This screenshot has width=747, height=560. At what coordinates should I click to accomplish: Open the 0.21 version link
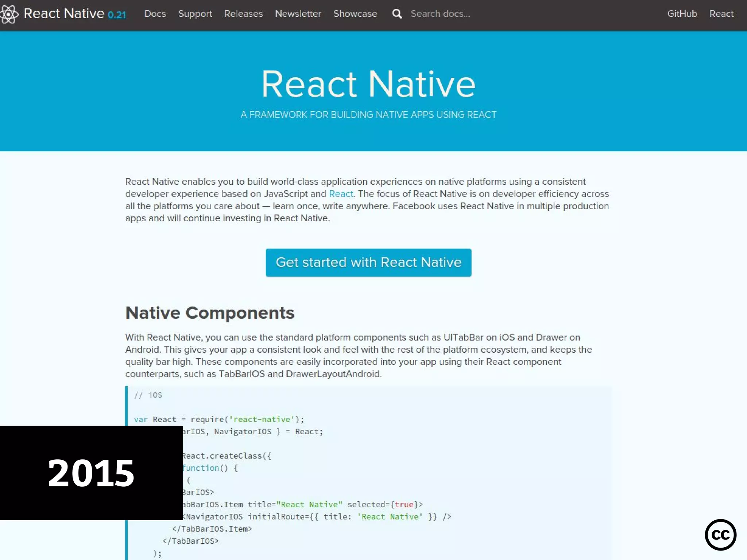117,15
